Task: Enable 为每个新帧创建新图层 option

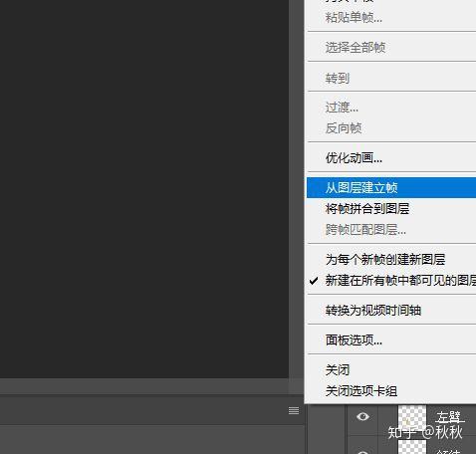Action: pyautogui.click(x=391, y=260)
